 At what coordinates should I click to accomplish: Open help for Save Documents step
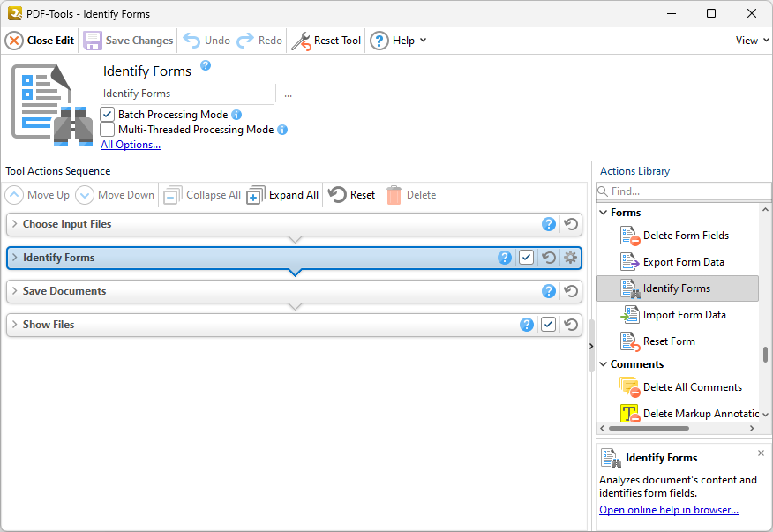(x=549, y=291)
